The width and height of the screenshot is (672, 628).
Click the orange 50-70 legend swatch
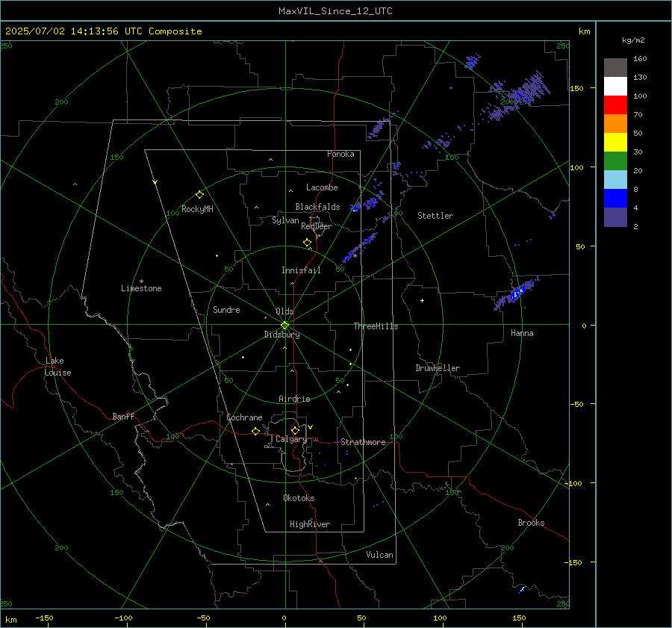click(x=615, y=124)
